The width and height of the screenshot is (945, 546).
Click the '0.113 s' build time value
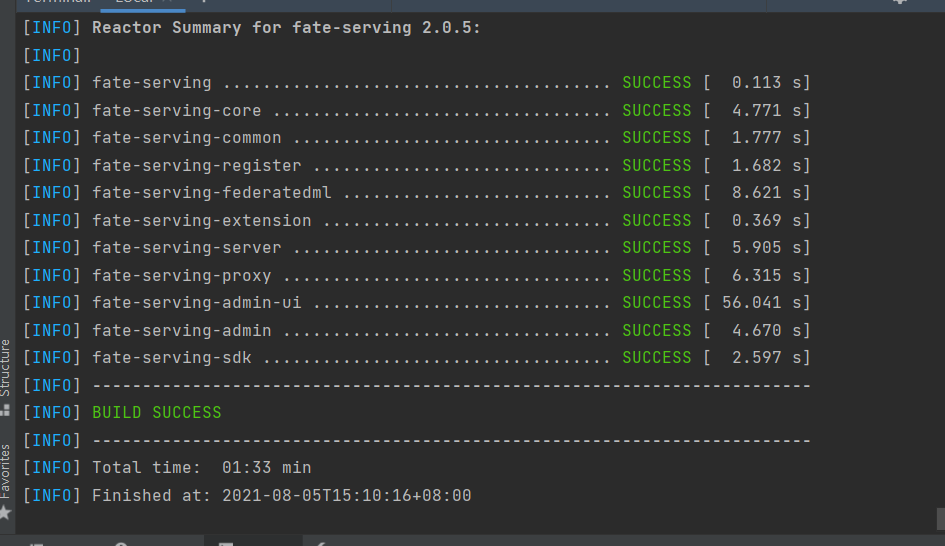[x=767, y=83]
